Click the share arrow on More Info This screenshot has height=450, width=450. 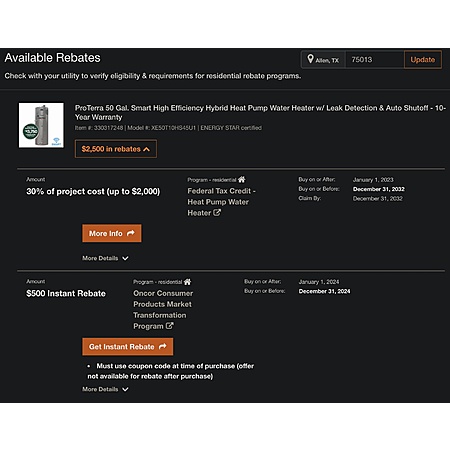[131, 233]
